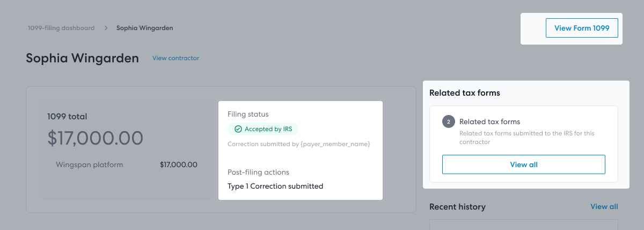The width and height of the screenshot is (644, 230).
Task: Click View all in Related tax forms
Action: (524, 164)
